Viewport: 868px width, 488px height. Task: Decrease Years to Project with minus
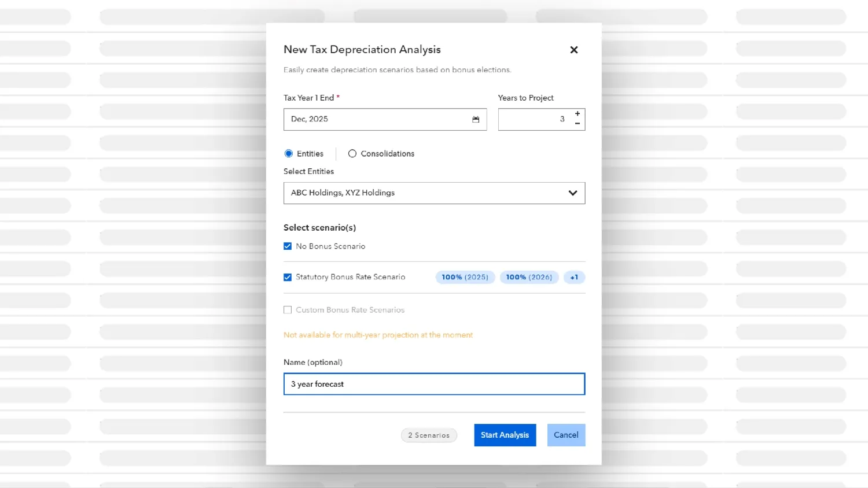click(578, 124)
